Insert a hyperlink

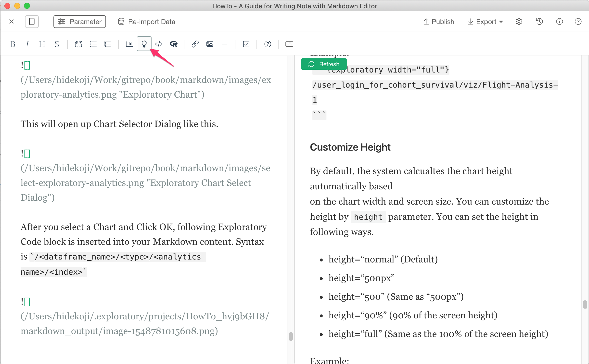coord(195,44)
